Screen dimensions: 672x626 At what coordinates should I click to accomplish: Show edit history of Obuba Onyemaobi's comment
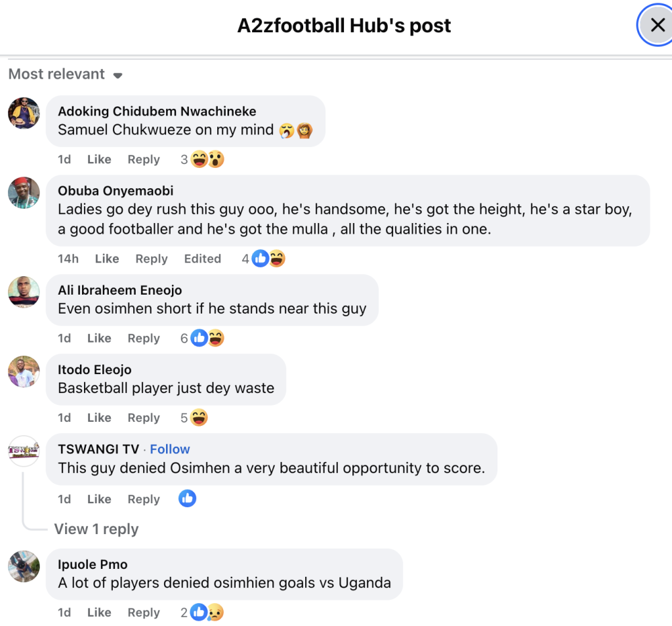tap(202, 259)
